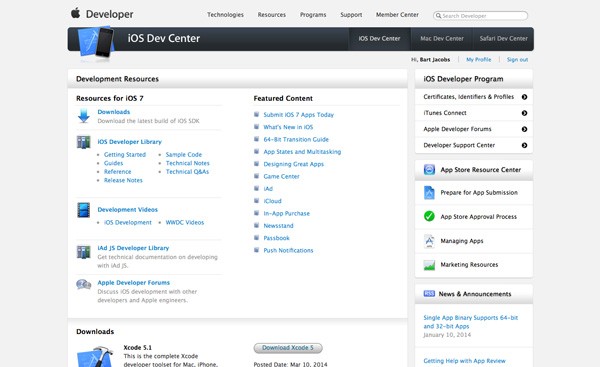The height and width of the screenshot is (367, 600).
Task: Switch to the Mac Dev Center tab
Action: point(442,39)
